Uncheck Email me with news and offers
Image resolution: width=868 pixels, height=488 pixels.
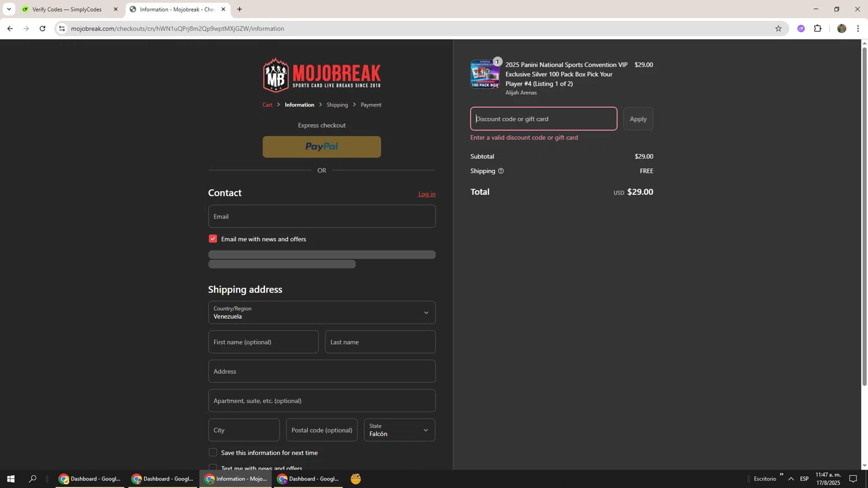pyautogui.click(x=213, y=239)
